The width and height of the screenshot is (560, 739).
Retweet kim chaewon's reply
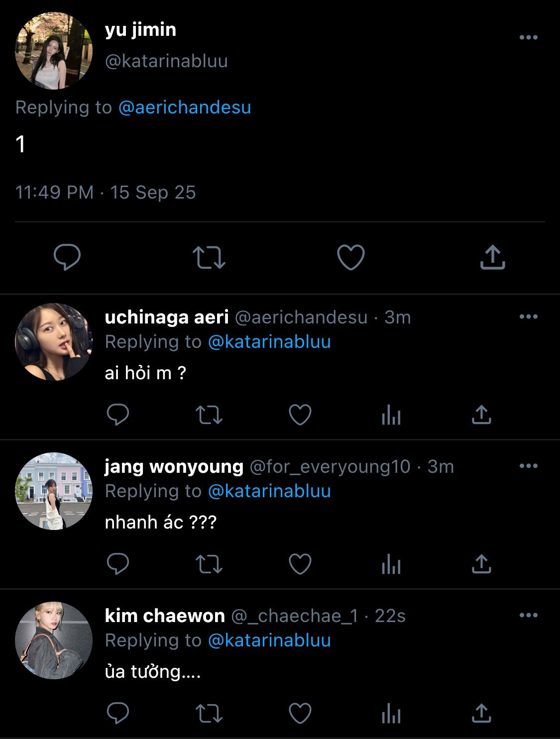(209, 714)
